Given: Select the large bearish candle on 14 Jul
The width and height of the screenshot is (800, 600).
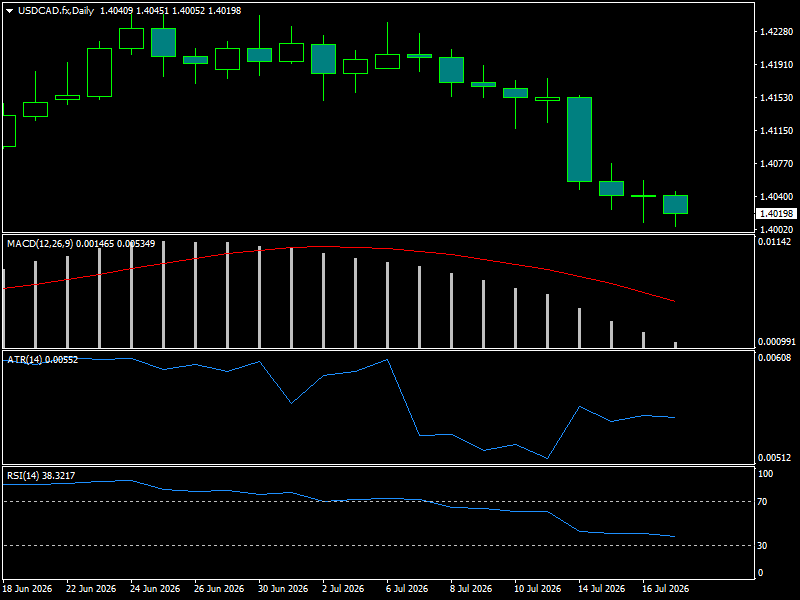Looking at the screenshot, I should click(580, 139).
